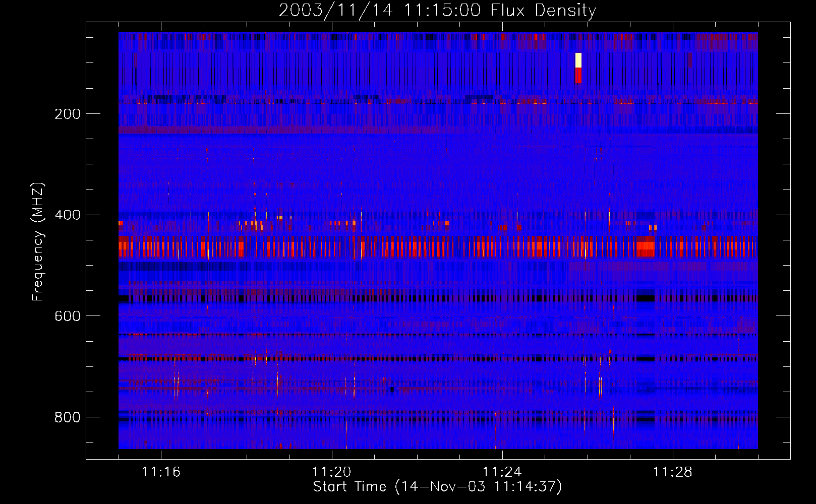Click the "Start Time (14-Nov-03 11:14:37)" axis label
The width and height of the screenshot is (816, 504).
point(437,487)
